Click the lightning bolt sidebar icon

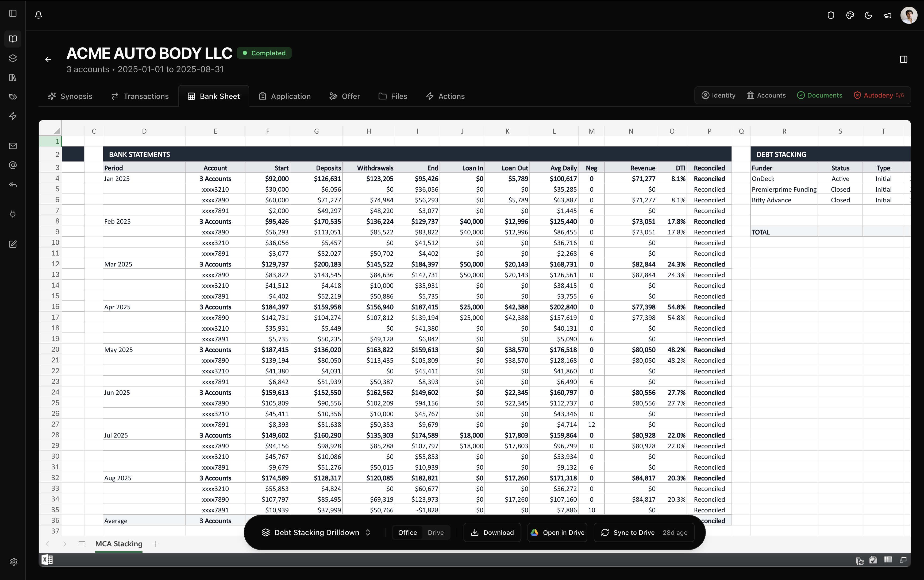pos(13,116)
